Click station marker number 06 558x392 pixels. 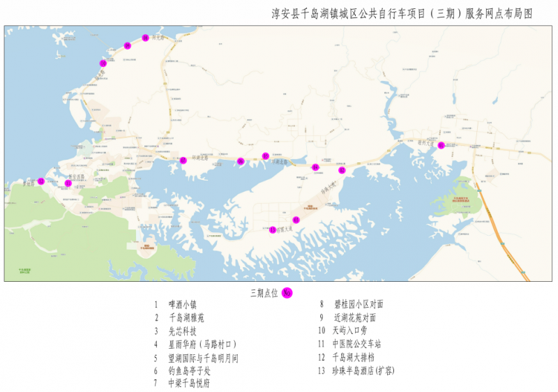click(x=241, y=161)
